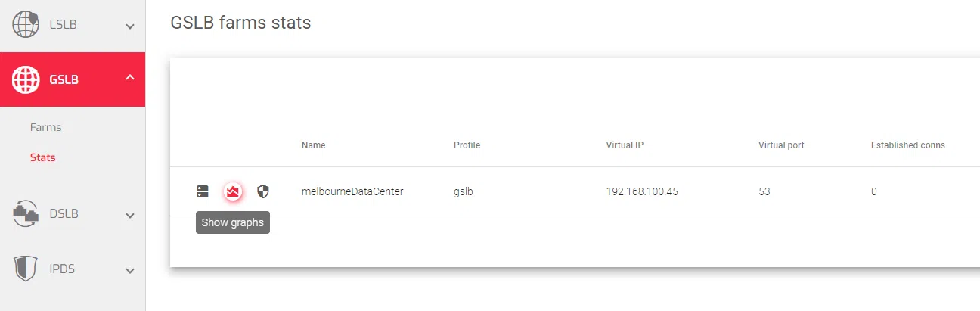
Task: Show graphs for melbourneDataCenter farm
Action: click(233, 191)
